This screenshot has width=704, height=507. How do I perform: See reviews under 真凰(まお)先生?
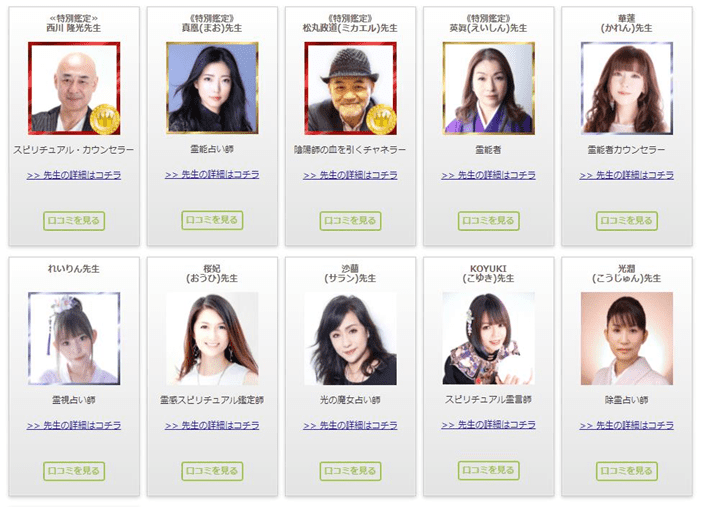click(212, 220)
